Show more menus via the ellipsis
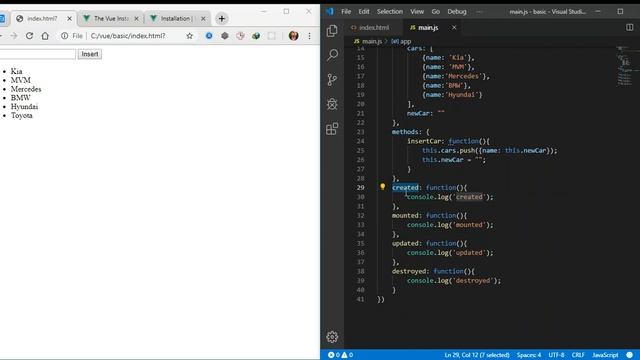Image resolution: width=640 pixels, height=360 pixels. click(x=479, y=11)
